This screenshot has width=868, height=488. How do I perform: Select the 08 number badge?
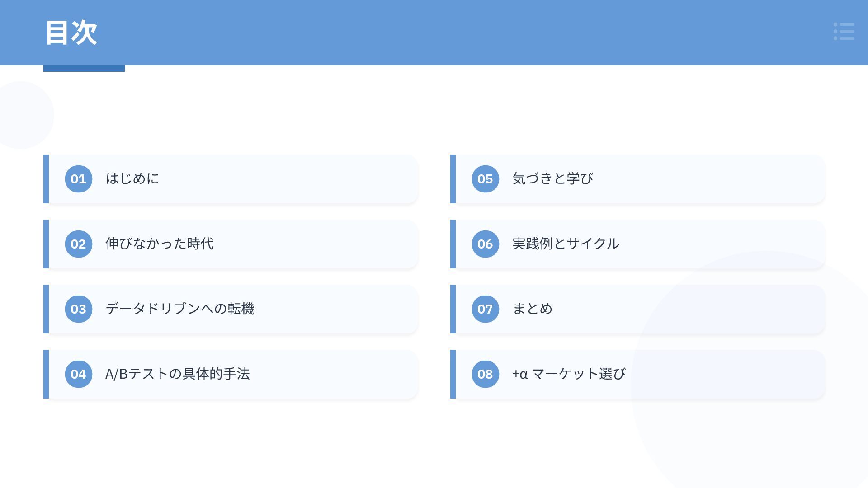pos(486,374)
